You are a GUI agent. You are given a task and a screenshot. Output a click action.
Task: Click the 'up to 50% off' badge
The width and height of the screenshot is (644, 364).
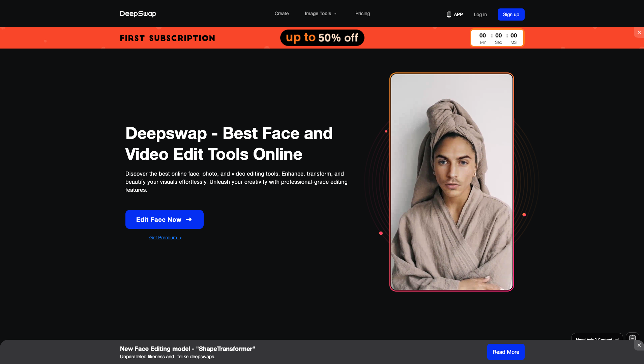pyautogui.click(x=322, y=38)
